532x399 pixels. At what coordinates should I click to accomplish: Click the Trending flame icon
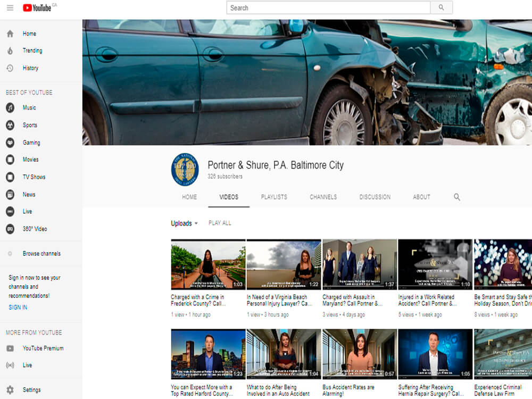tap(10, 51)
